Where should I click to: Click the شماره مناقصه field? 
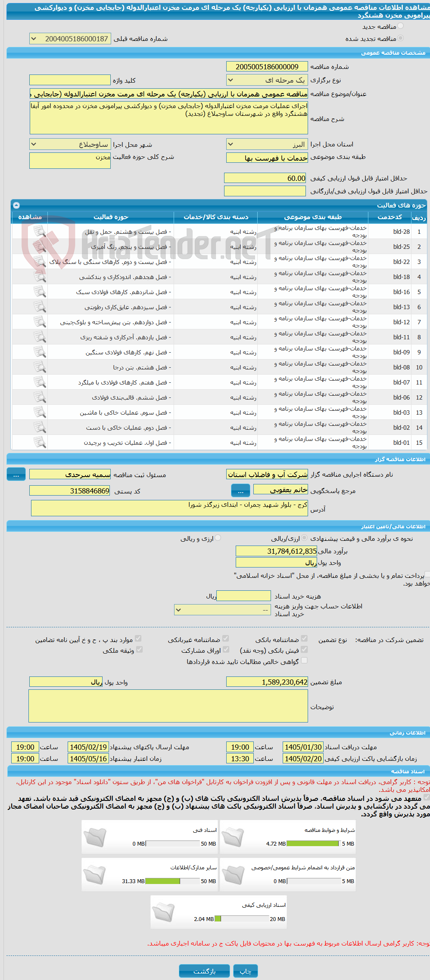pos(267,67)
